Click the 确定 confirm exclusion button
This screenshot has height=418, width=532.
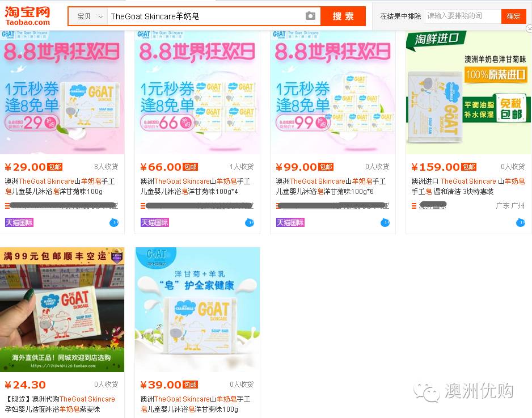[513, 16]
